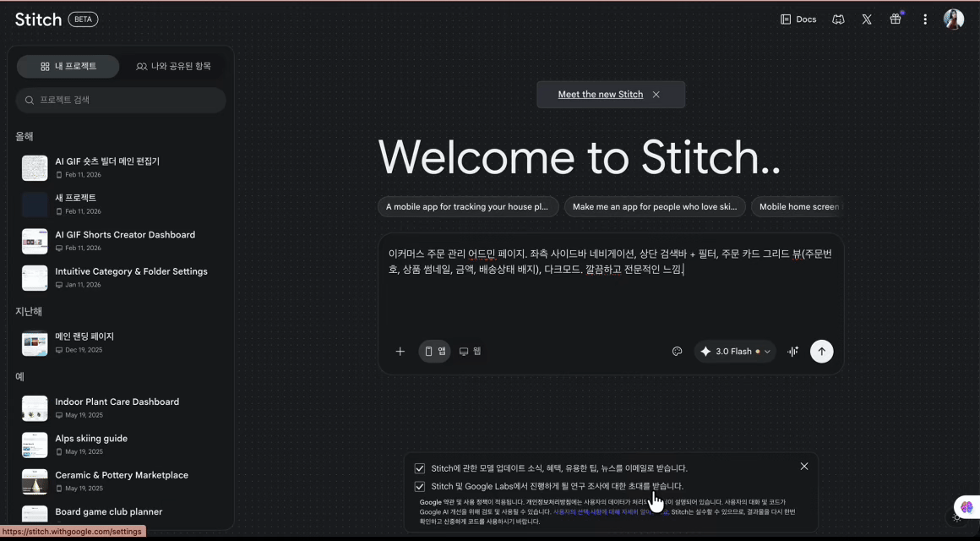Open the Discord community icon
This screenshot has width=980, height=541.
tap(838, 19)
